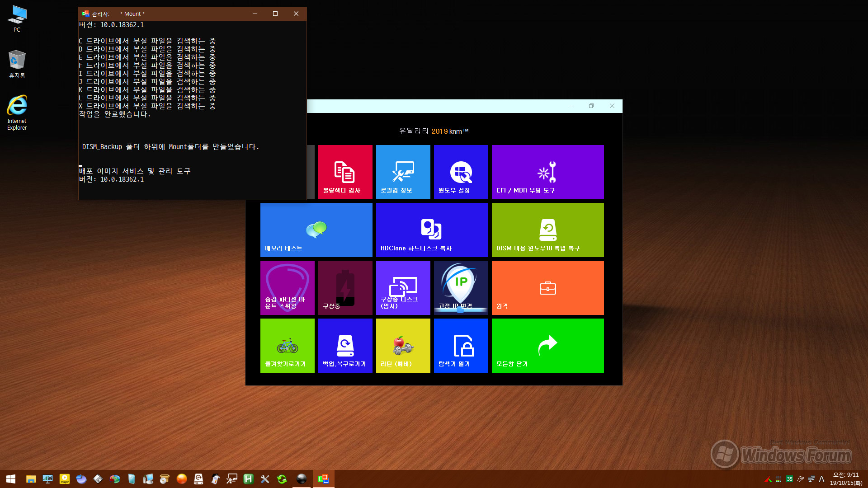Open the 백업,복구로가기 tile

pos(345,345)
